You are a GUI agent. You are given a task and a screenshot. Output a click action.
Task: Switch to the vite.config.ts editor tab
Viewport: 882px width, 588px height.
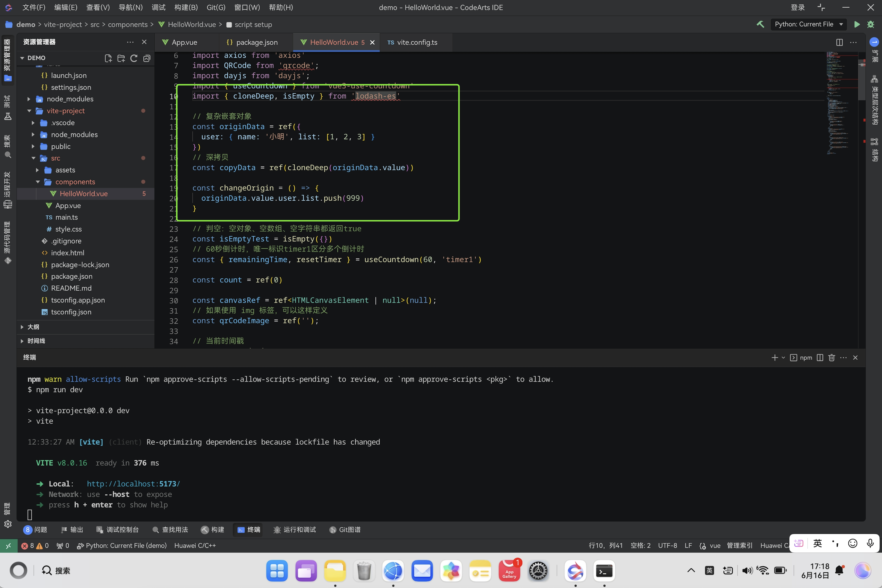coord(417,42)
